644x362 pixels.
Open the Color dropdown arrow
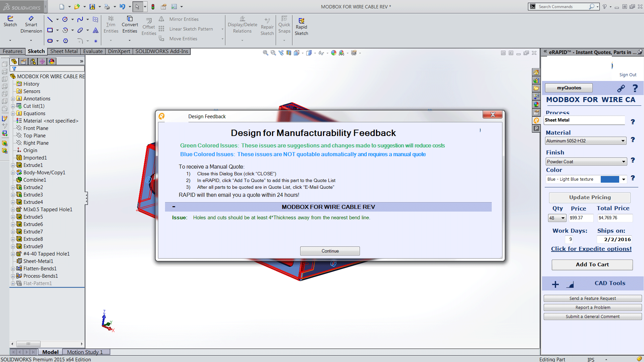[x=624, y=179]
